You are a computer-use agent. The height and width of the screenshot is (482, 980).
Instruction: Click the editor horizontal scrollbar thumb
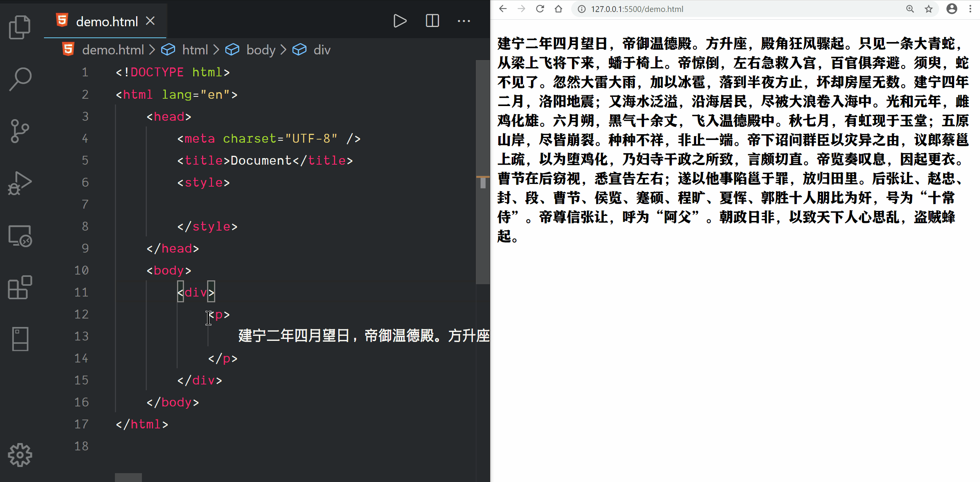click(x=128, y=477)
